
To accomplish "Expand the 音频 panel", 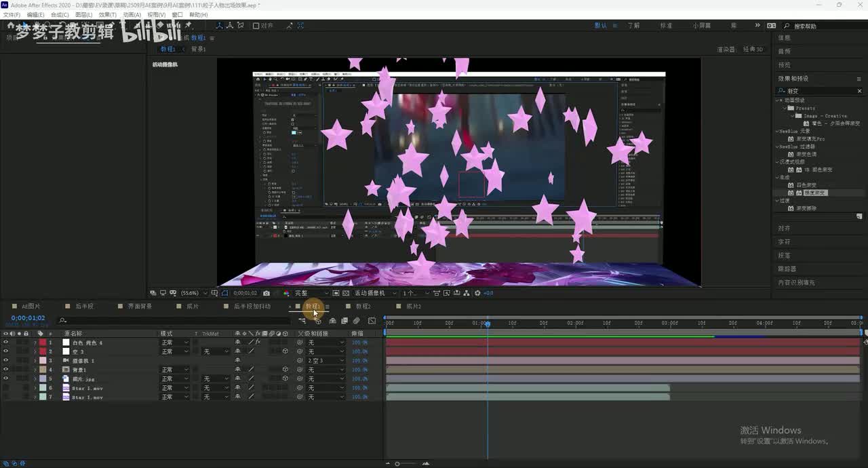I will coord(784,52).
